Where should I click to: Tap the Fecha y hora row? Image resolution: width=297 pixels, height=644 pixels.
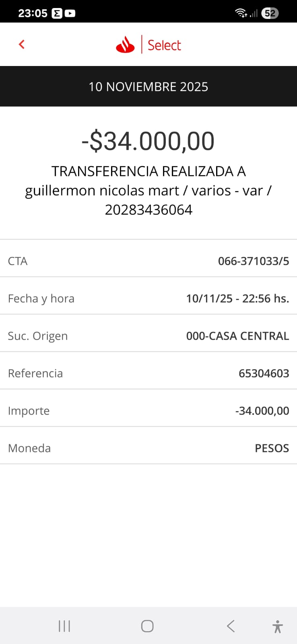148,299
